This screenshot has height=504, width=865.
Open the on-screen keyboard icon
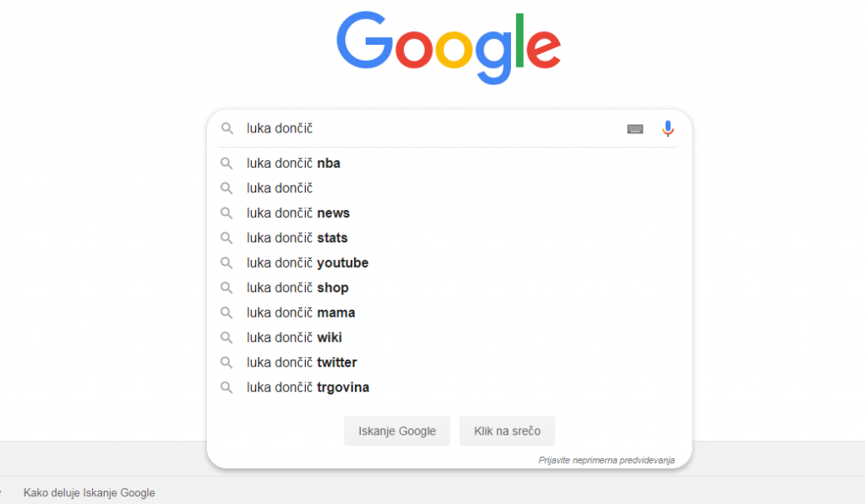point(635,129)
